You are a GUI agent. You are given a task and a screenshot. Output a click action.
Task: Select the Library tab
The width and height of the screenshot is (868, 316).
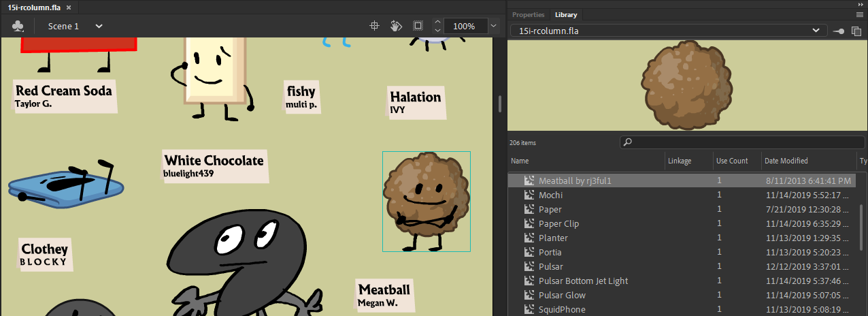566,14
